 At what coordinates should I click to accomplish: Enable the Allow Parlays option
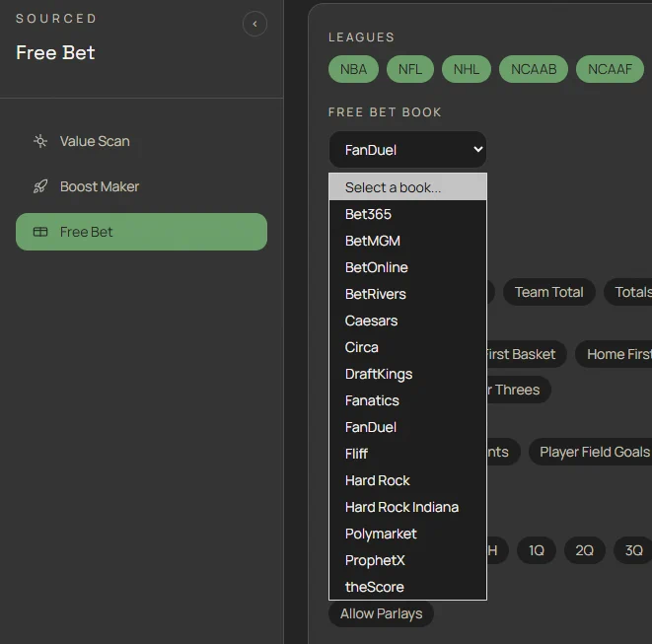pyautogui.click(x=381, y=613)
